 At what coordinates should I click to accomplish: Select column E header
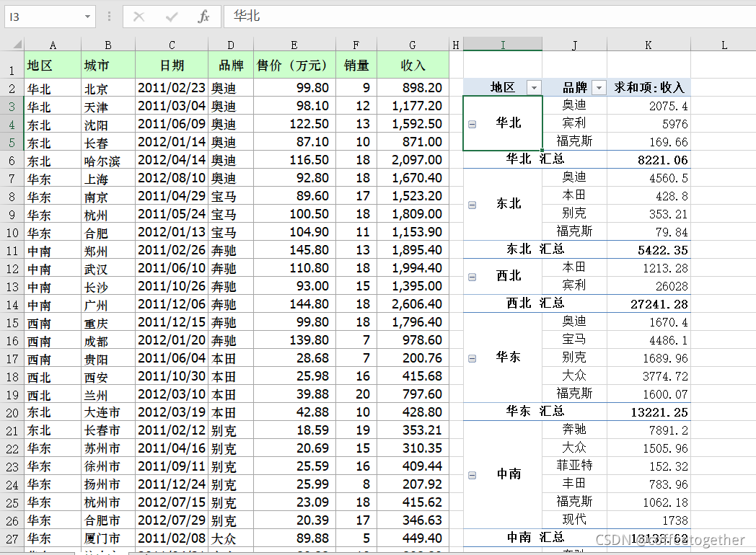tap(294, 45)
